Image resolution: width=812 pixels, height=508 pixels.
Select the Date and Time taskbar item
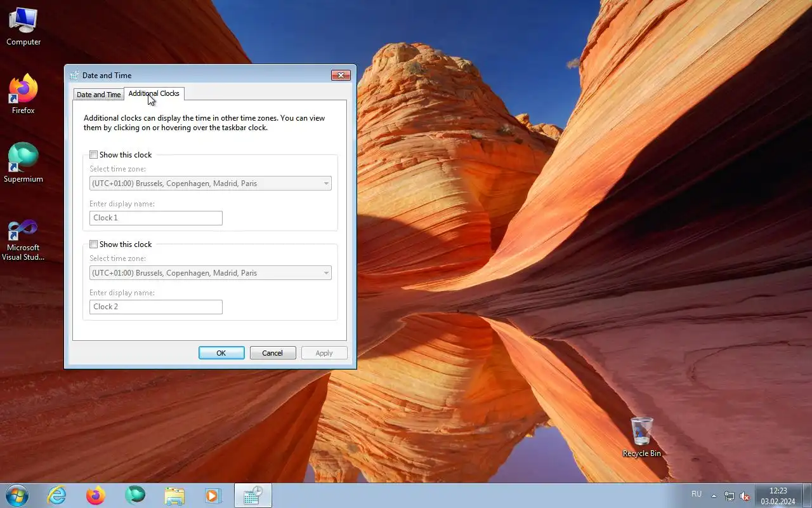tap(253, 495)
